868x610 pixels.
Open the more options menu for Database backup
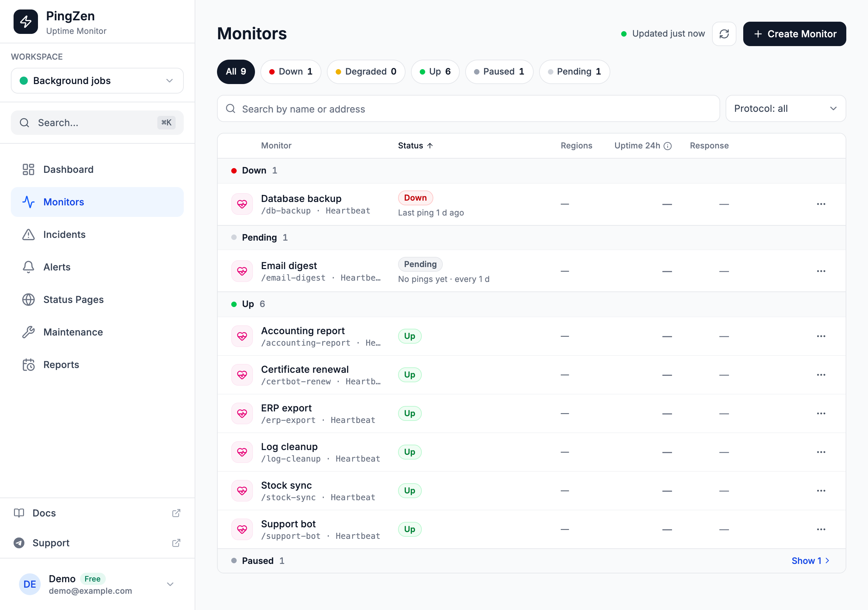(821, 204)
